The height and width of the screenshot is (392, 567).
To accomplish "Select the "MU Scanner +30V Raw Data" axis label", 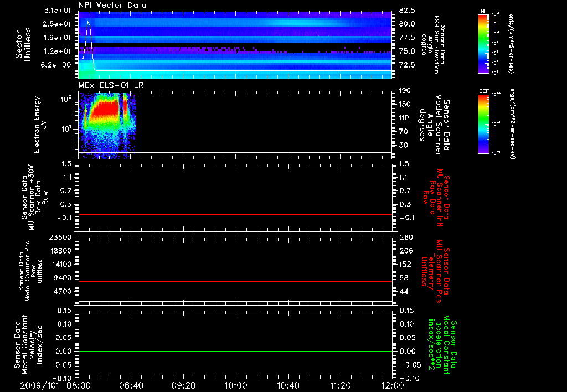I will (34, 198).
